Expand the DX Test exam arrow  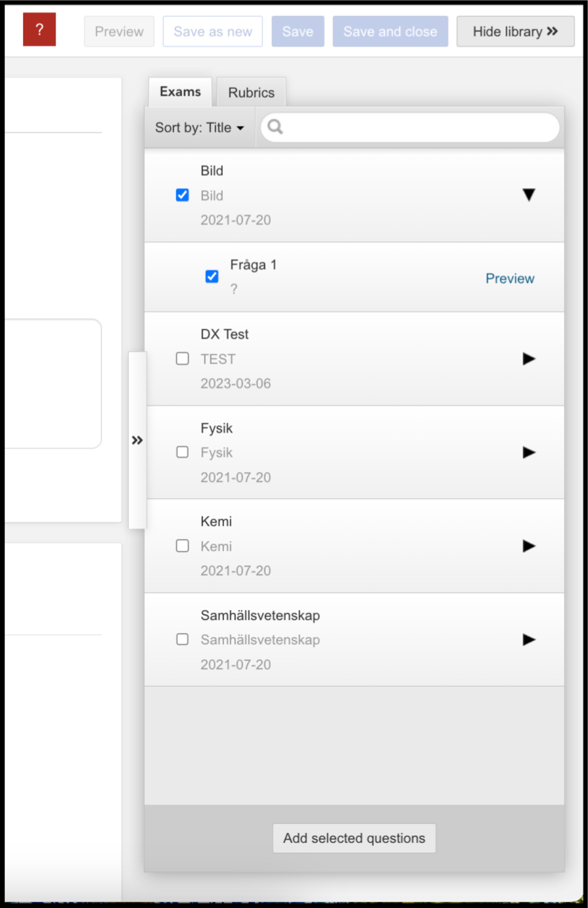pyautogui.click(x=529, y=358)
